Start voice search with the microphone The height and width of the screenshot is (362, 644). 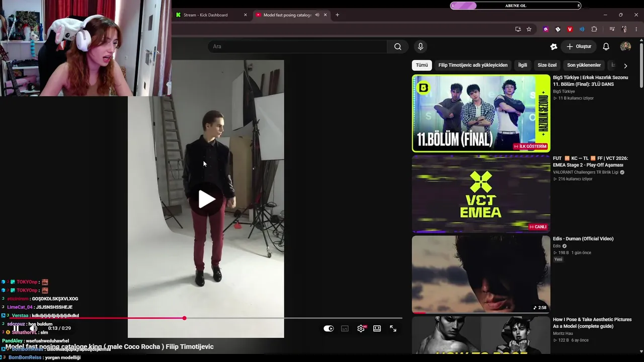(x=421, y=47)
